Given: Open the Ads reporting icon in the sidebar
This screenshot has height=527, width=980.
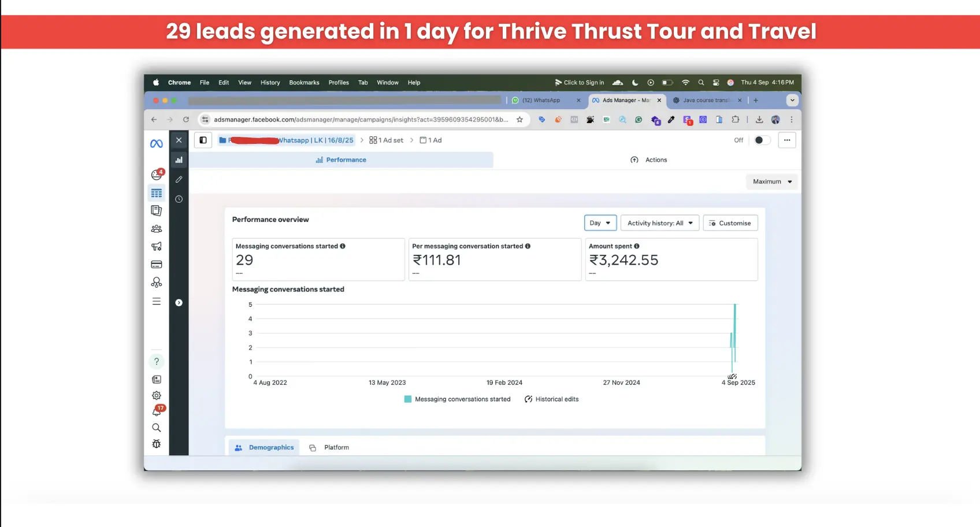Looking at the screenshot, I should point(157,210).
